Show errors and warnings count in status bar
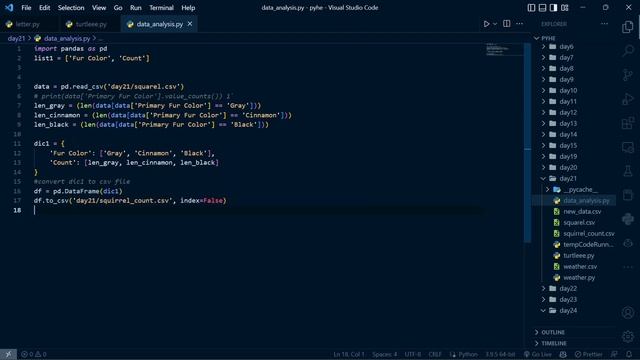640x360 pixels. (x=34, y=354)
